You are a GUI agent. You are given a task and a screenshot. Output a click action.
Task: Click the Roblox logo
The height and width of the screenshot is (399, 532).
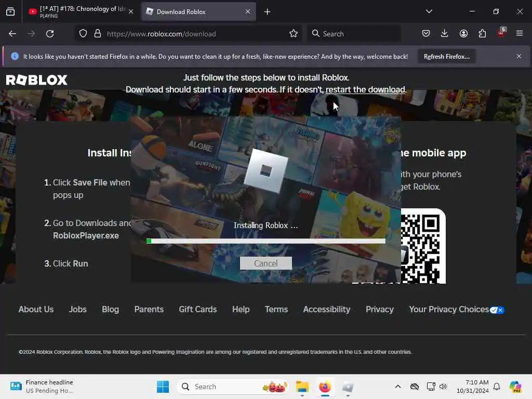coord(37,80)
